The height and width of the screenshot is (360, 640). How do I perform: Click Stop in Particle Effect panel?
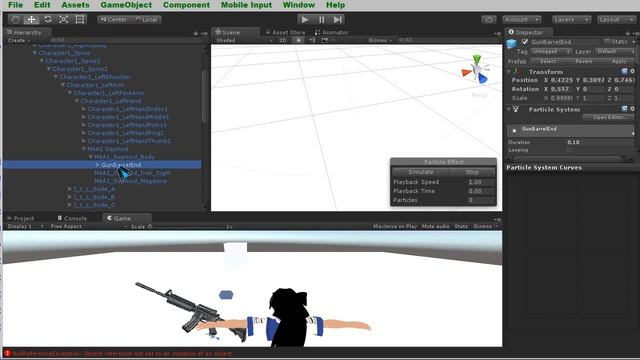[x=472, y=172]
